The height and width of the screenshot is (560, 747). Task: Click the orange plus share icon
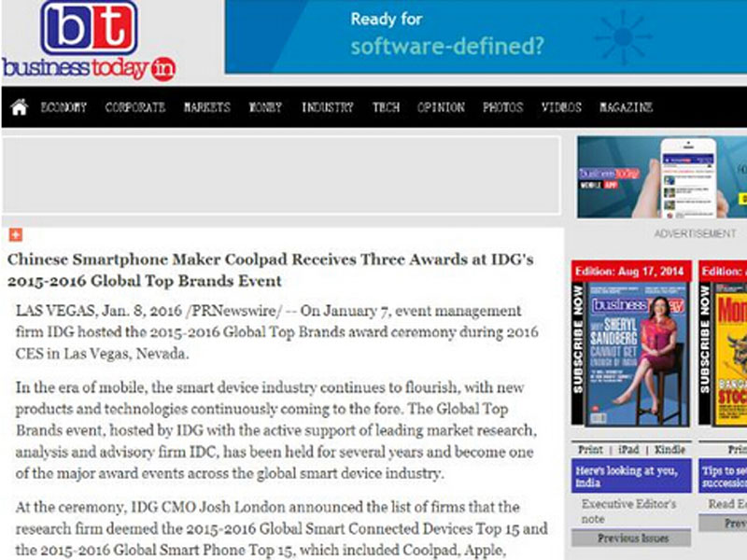point(16,234)
